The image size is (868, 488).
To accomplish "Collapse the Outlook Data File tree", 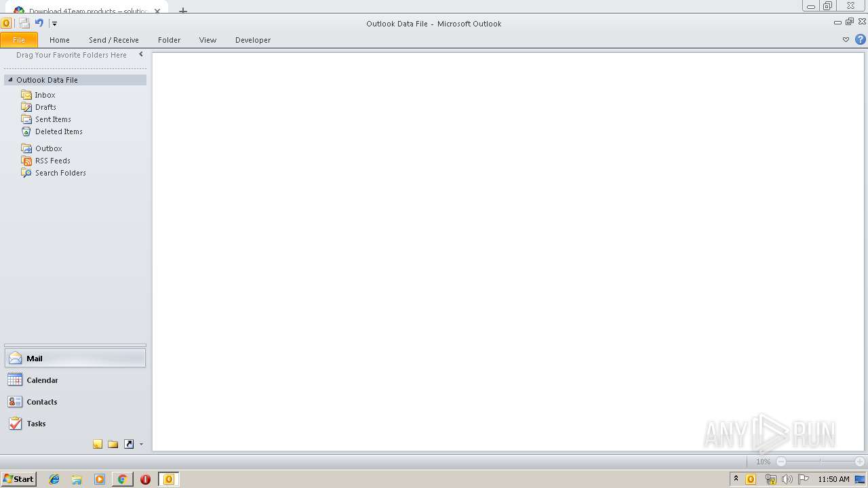I will tap(10, 79).
